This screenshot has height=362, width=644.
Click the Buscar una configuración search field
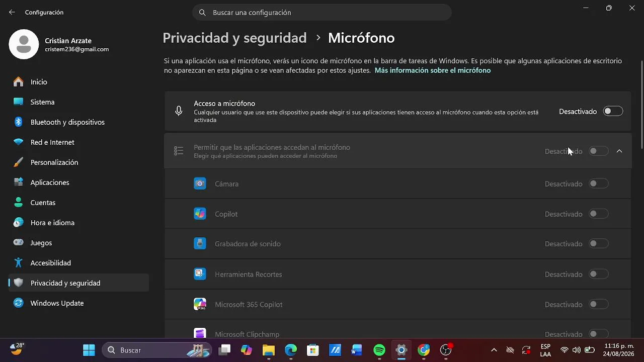[322, 13]
